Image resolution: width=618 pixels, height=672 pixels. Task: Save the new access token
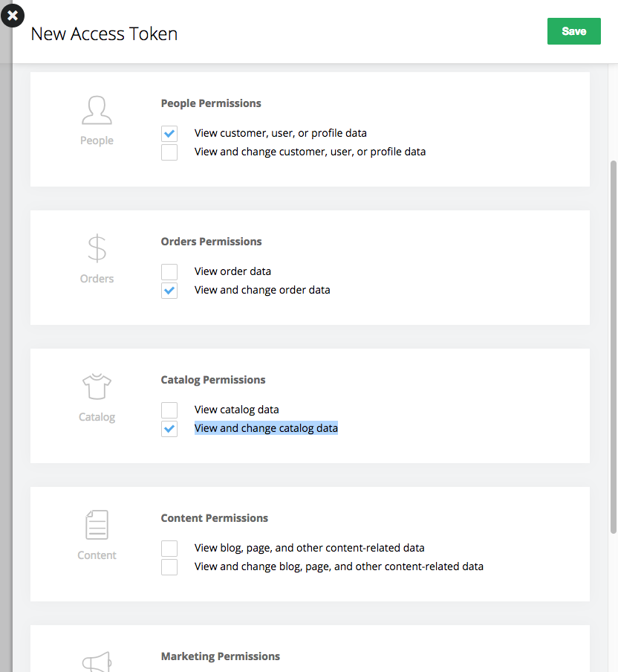pos(574,31)
